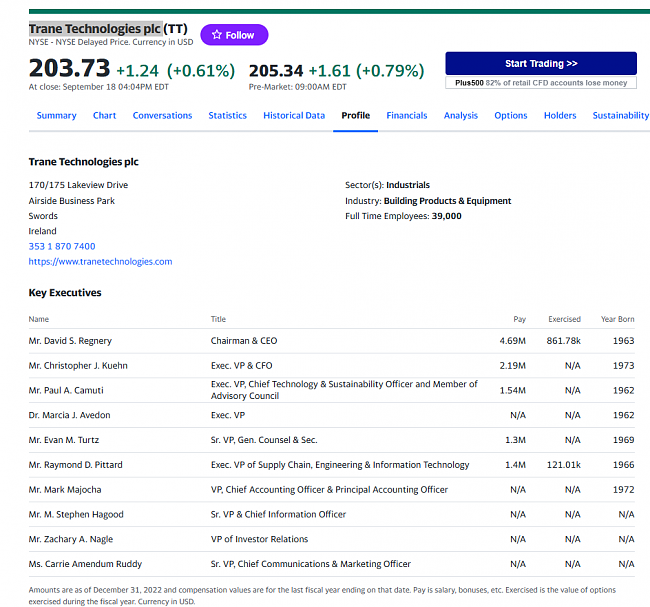Viewport: 650px width, 607px height.
Task: Open the Options tab
Action: tap(511, 116)
